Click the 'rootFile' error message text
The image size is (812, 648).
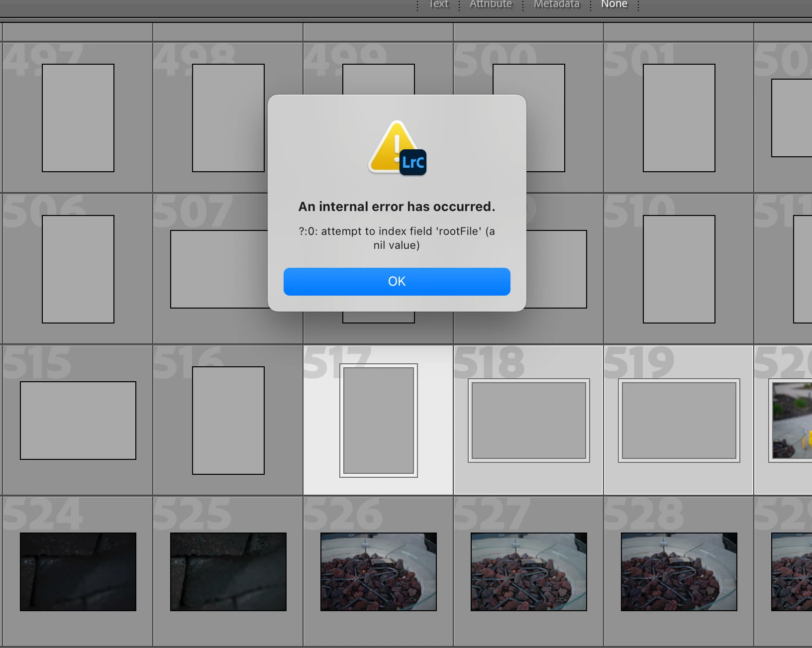point(397,238)
